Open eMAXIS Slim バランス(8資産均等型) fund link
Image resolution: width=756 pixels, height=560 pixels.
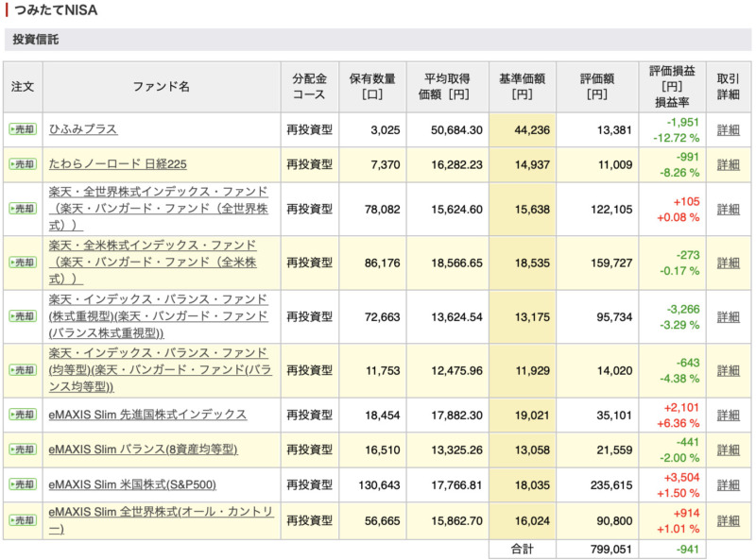coord(144,450)
